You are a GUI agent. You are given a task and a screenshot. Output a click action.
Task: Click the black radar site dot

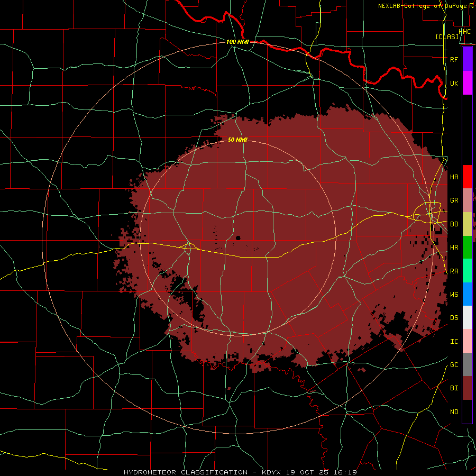tap(238, 238)
